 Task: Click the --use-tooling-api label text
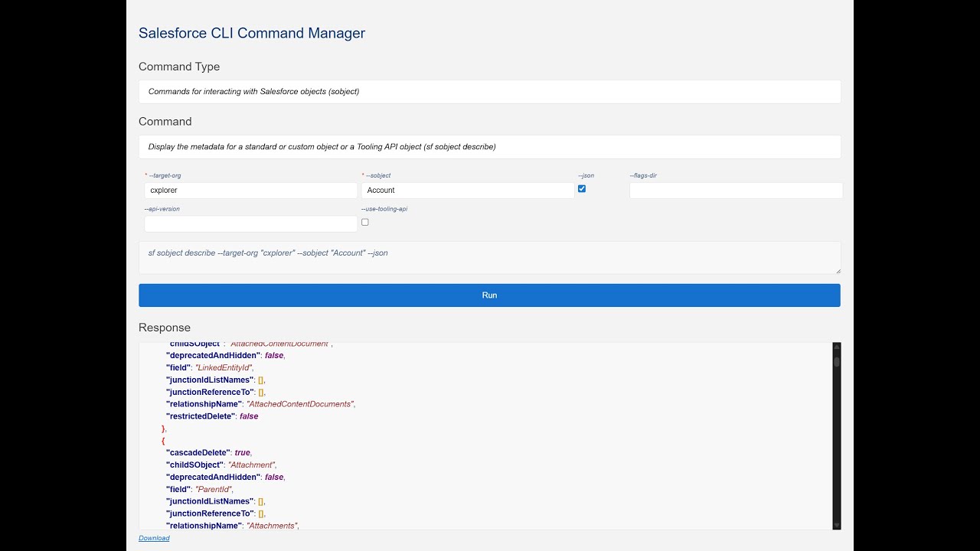pos(384,209)
